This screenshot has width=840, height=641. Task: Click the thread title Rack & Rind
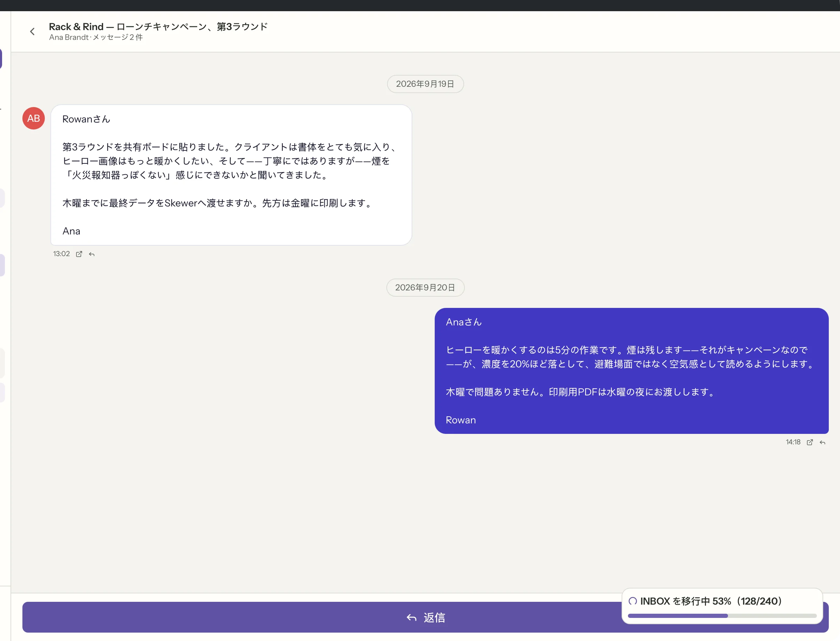coord(158,27)
